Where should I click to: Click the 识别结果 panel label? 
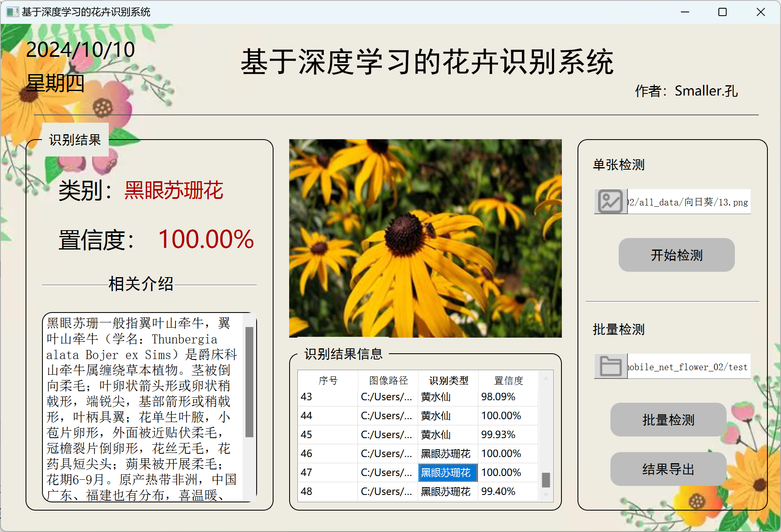point(75,139)
